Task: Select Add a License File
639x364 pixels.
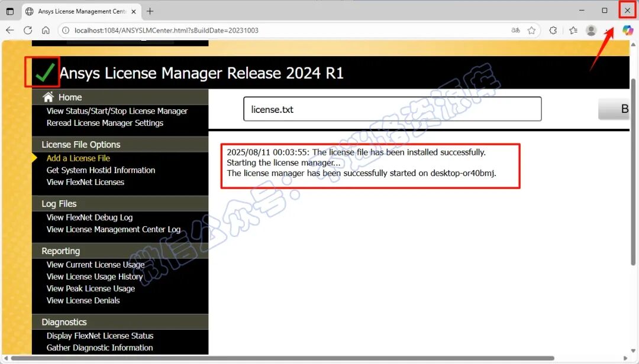Action: click(x=78, y=158)
